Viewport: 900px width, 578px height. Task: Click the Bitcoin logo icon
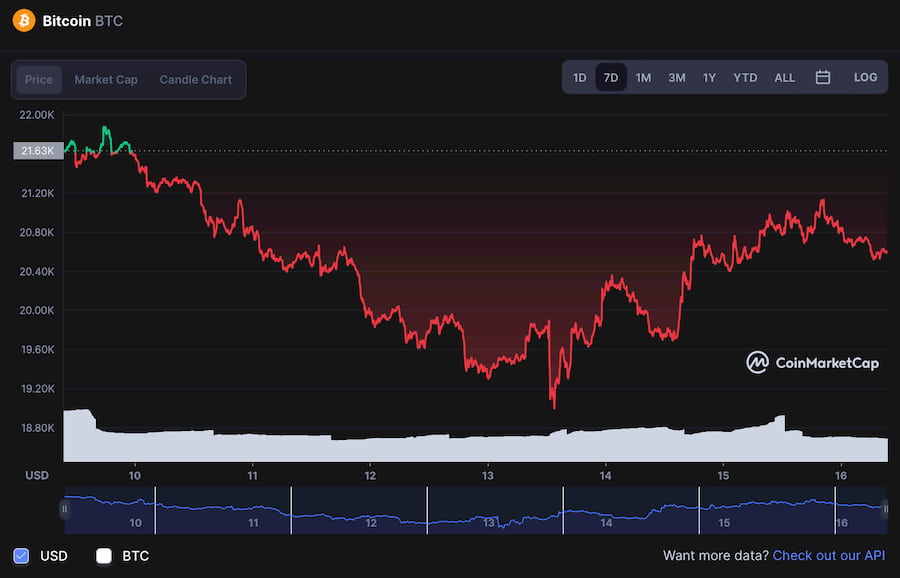[x=23, y=20]
